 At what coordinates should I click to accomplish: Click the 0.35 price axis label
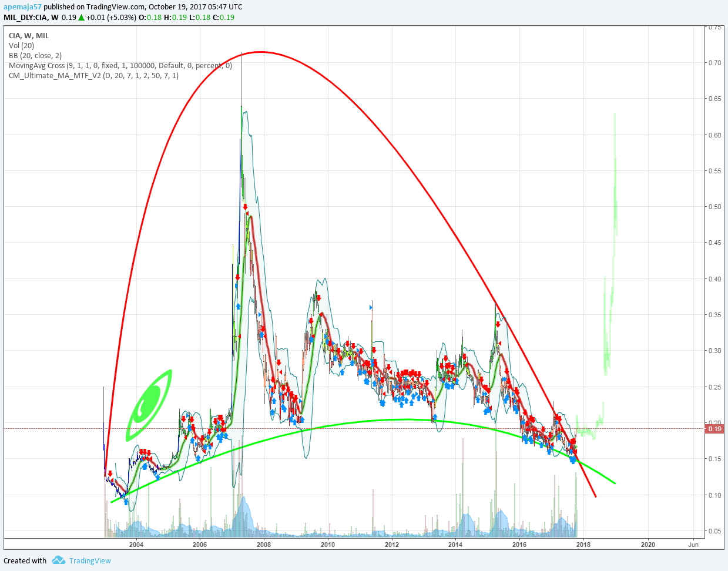(714, 315)
